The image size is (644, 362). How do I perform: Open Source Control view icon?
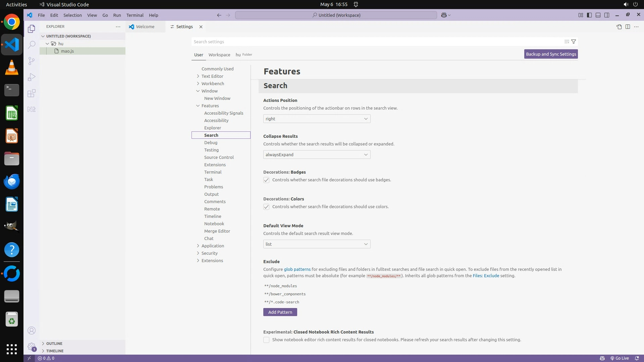(x=32, y=61)
